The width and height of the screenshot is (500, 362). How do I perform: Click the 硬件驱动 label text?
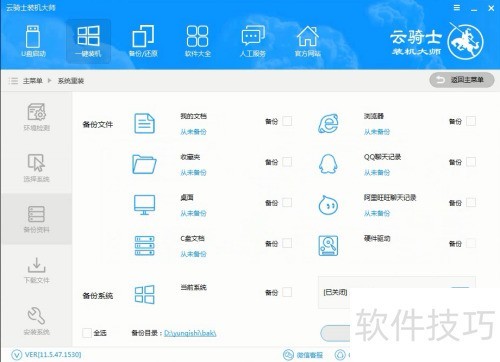(377, 238)
